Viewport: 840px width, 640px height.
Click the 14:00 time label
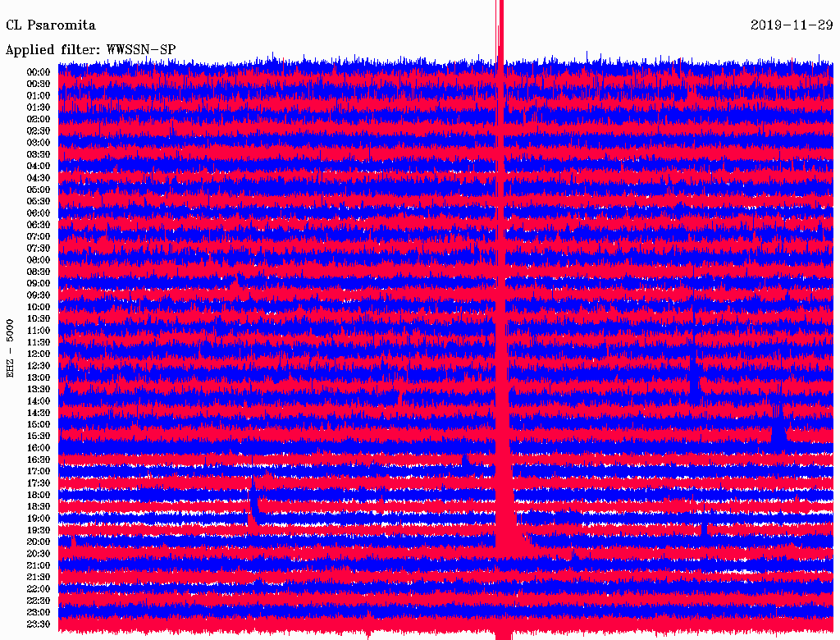[x=39, y=401]
